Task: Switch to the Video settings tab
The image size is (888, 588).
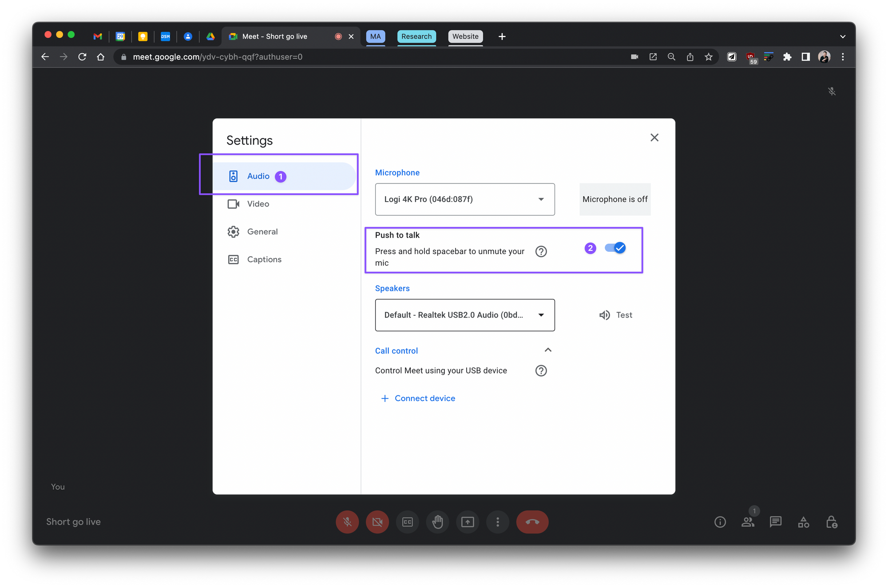Action: coord(258,204)
